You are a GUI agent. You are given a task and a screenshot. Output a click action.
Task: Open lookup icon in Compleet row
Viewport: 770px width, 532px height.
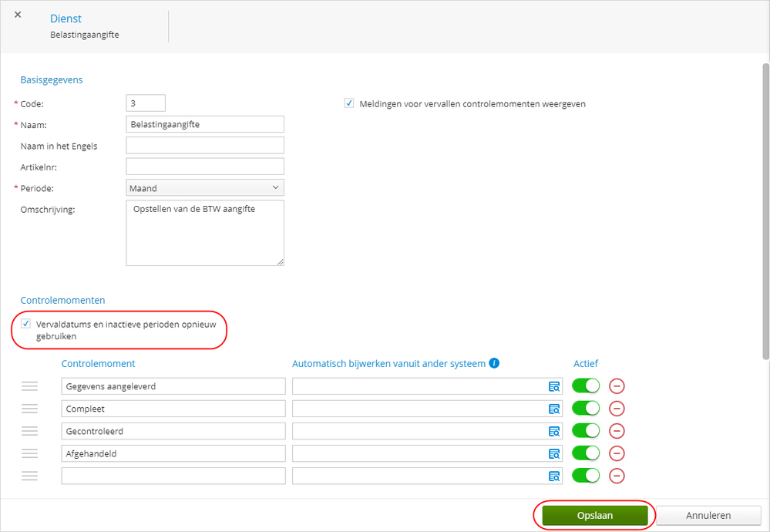554,409
